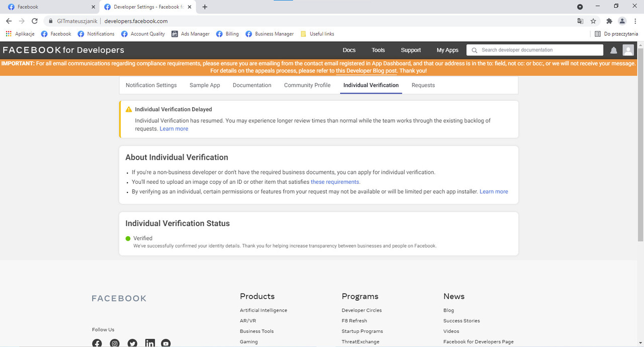This screenshot has width=644, height=347.
Task: Close the Facebook tab
Action: coord(93,7)
